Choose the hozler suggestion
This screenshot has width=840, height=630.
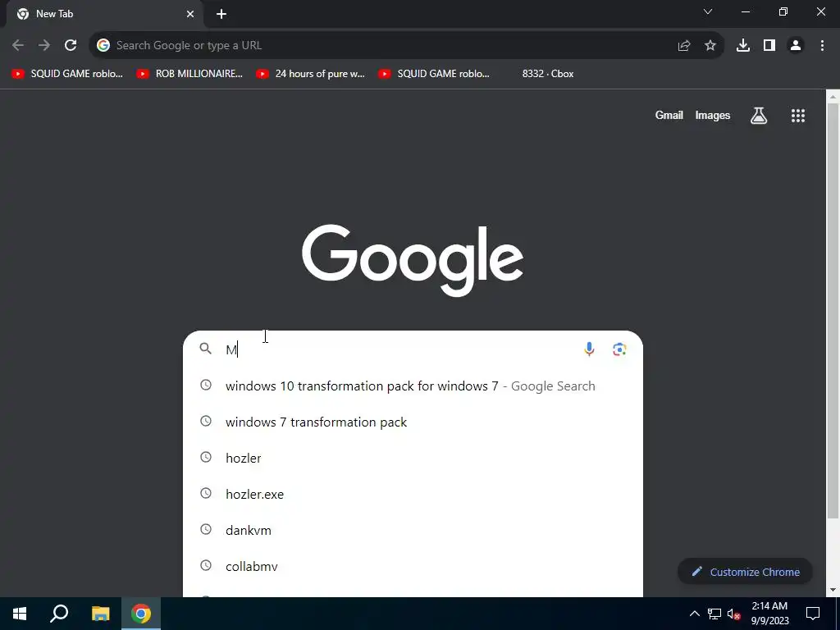pyautogui.click(x=413, y=458)
